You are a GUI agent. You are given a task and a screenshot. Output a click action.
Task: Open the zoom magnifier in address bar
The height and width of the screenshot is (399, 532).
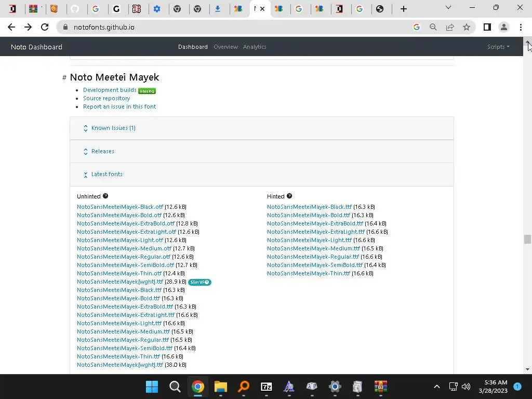433,27
